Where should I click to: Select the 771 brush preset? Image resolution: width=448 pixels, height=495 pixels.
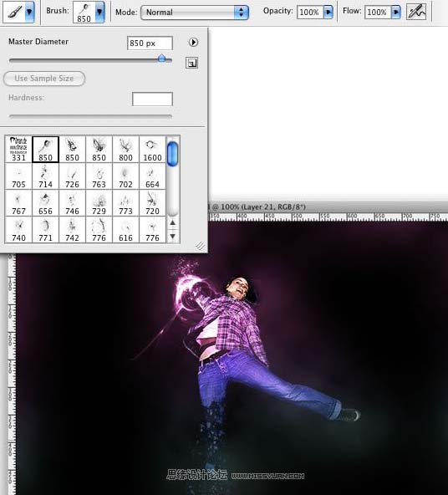(x=45, y=230)
